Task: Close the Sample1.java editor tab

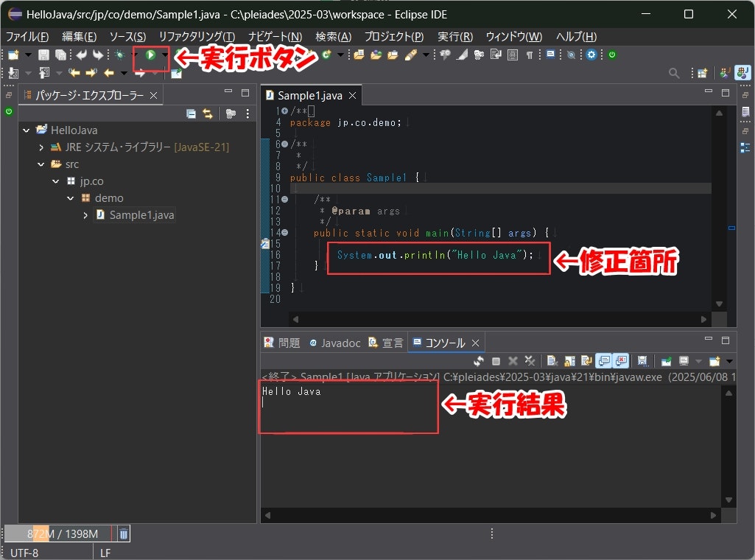Action: coord(353,95)
